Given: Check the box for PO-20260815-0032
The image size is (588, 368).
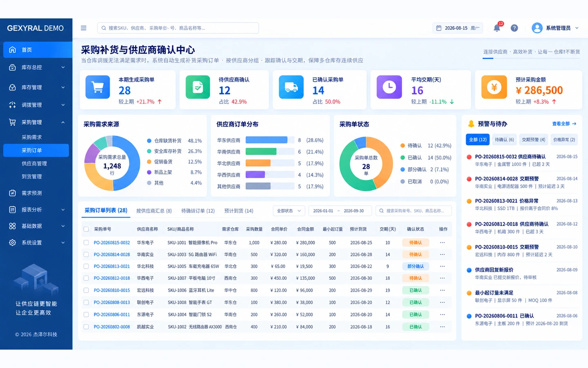Looking at the screenshot, I should [86, 242].
